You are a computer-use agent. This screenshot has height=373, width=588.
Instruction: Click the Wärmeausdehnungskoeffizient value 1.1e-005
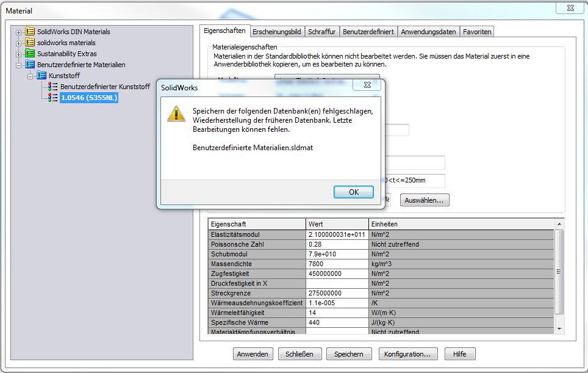tap(337, 303)
